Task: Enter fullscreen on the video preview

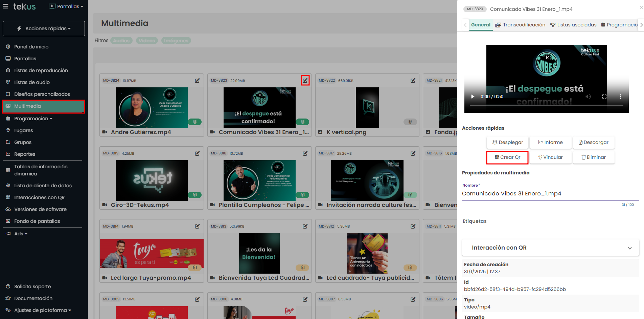Action: (x=604, y=97)
